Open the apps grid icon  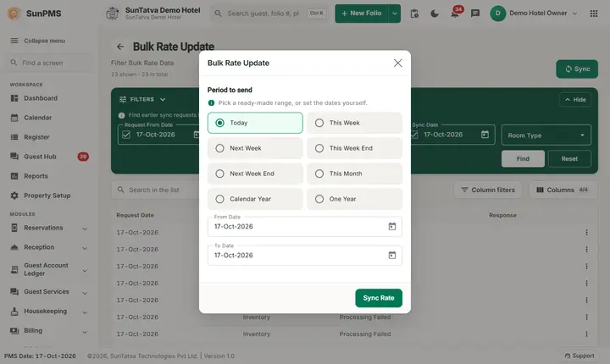pos(594,14)
